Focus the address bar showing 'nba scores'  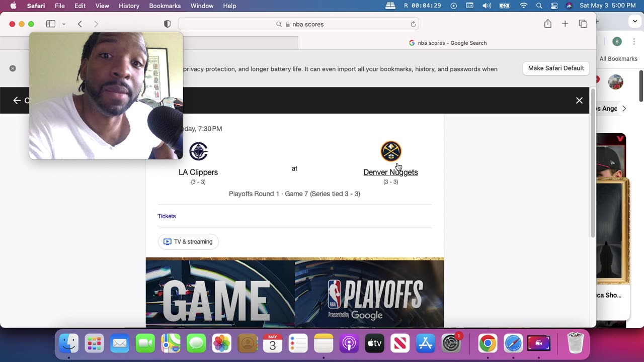click(298, 24)
